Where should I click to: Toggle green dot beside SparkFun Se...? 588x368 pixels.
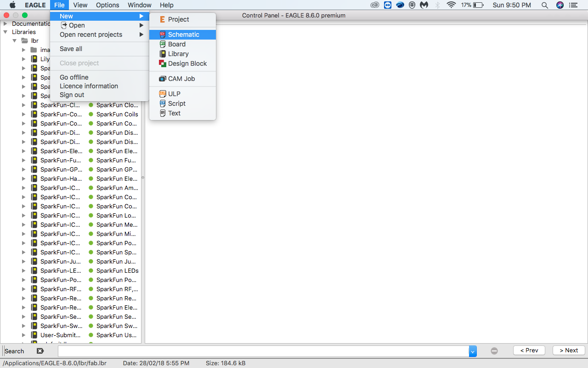point(91,316)
